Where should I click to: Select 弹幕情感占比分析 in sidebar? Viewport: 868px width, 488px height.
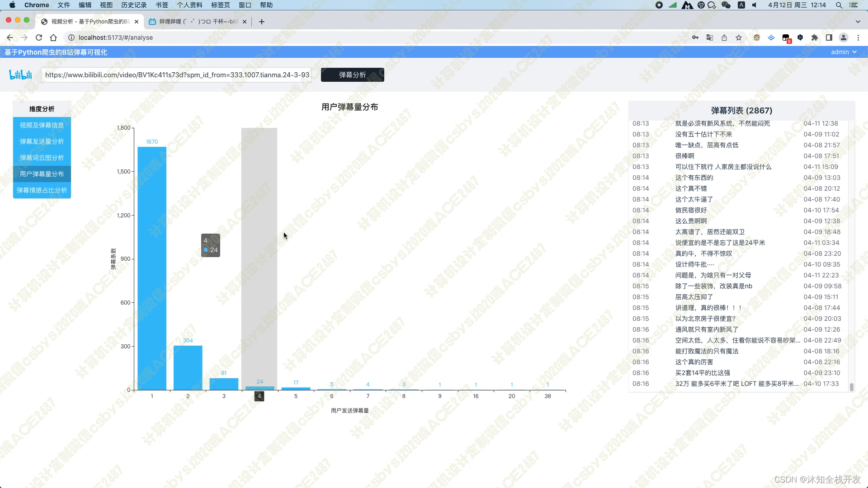pyautogui.click(x=42, y=190)
